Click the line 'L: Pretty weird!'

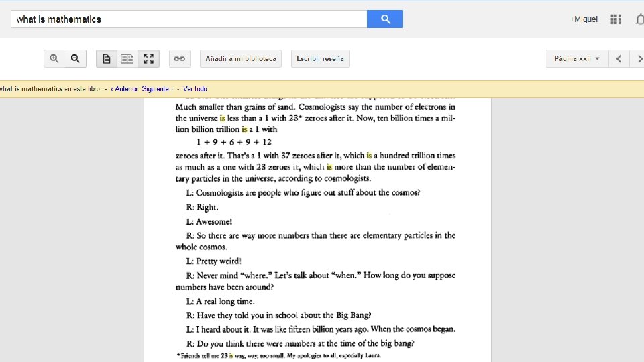click(x=213, y=261)
